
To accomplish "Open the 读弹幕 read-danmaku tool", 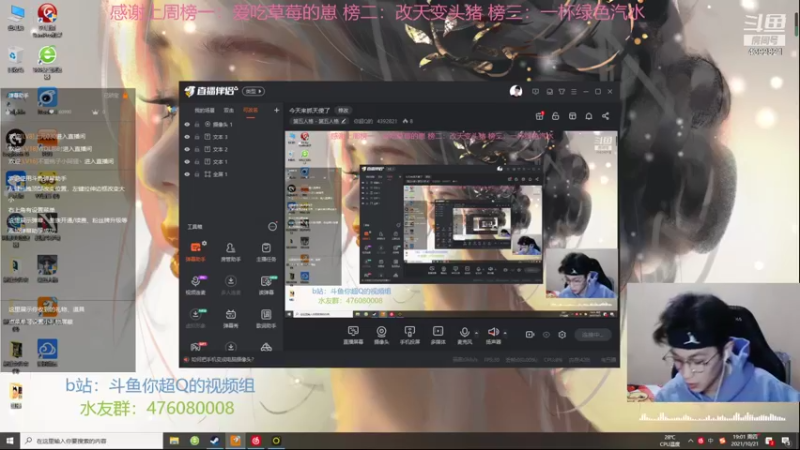I will click(x=266, y=285).
